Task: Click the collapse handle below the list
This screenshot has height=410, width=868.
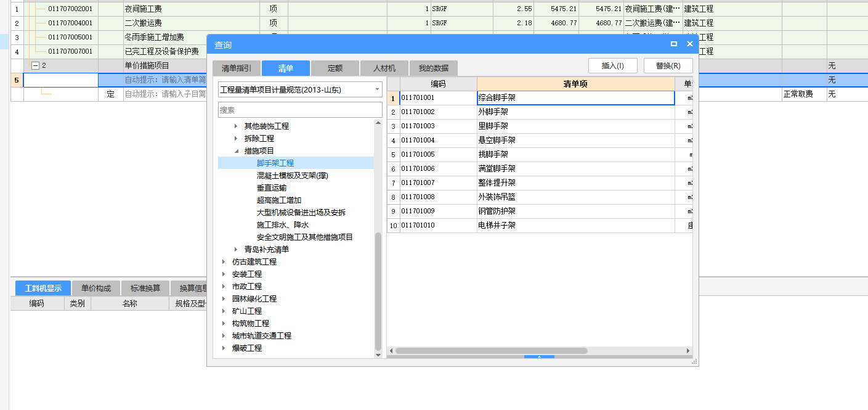Action: [x=538, y=357]
